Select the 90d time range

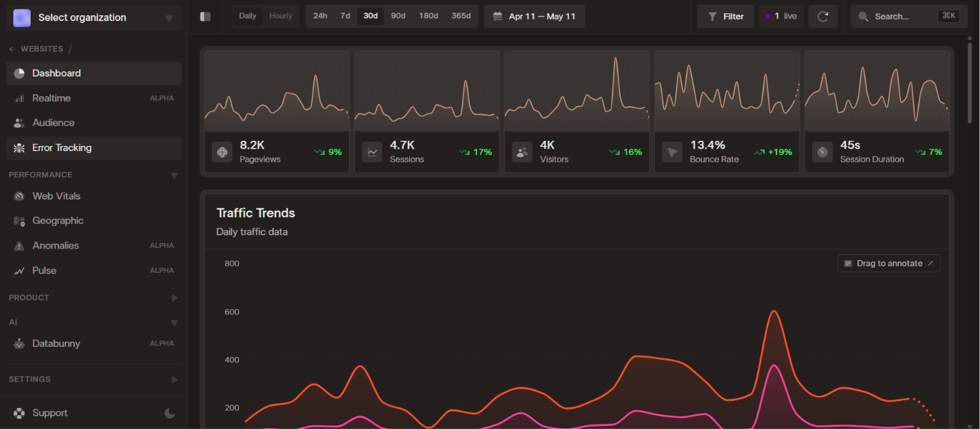click(398, 16)
